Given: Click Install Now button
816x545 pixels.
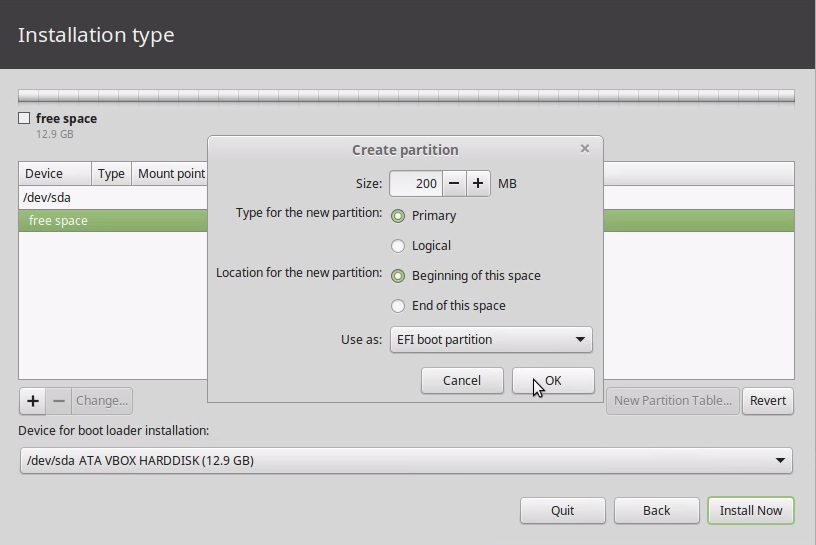Looking at the screenshot, I should [x=751, y=511].
